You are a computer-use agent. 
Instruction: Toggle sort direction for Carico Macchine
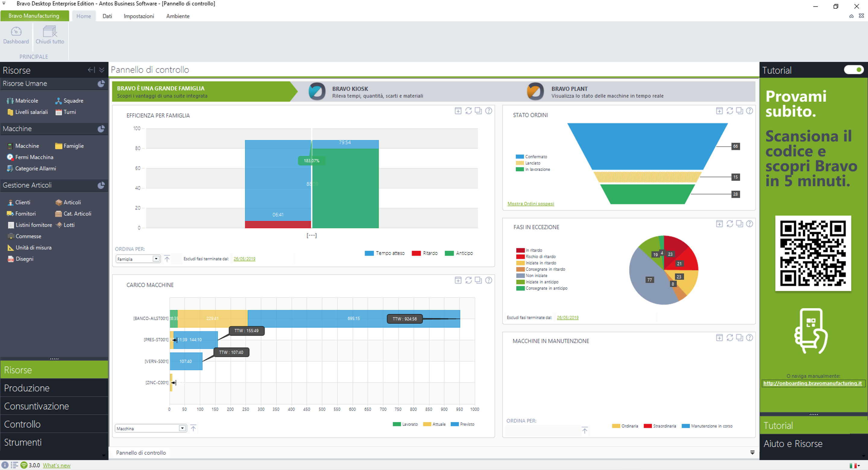[193, 428]
